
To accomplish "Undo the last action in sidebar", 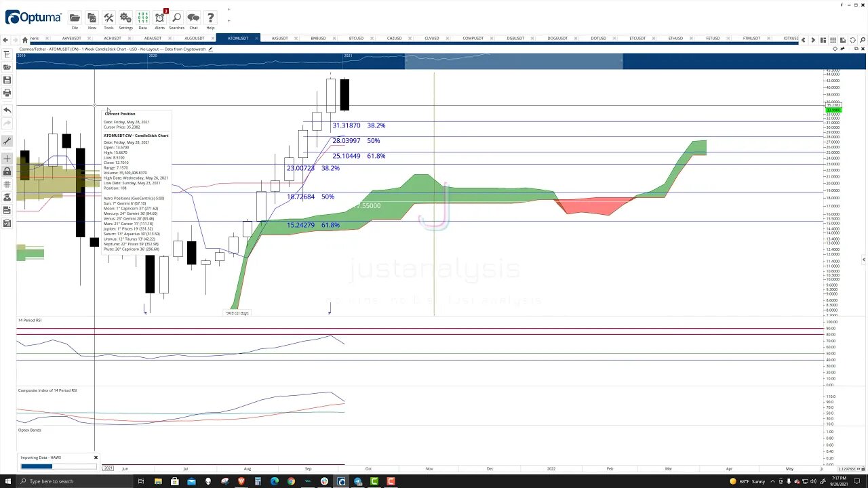I will point(7,110).
